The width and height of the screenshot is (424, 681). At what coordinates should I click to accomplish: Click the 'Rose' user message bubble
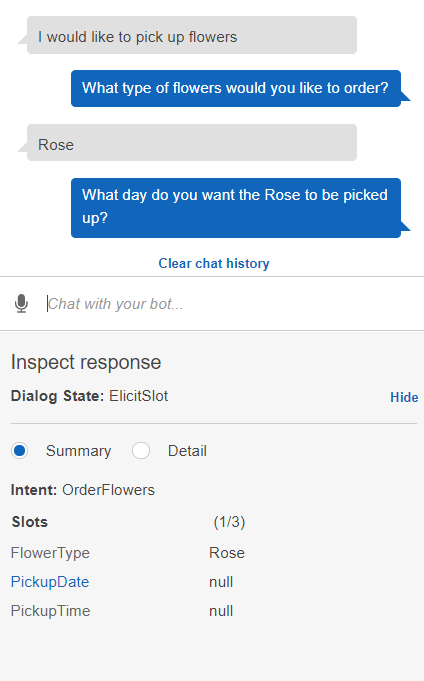[x=192, y=142]
